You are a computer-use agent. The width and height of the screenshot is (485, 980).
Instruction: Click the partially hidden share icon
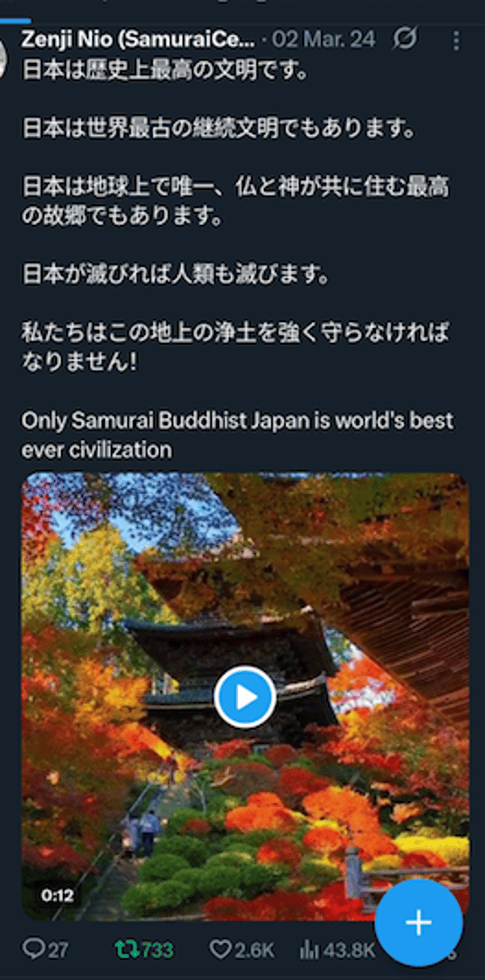452,950
